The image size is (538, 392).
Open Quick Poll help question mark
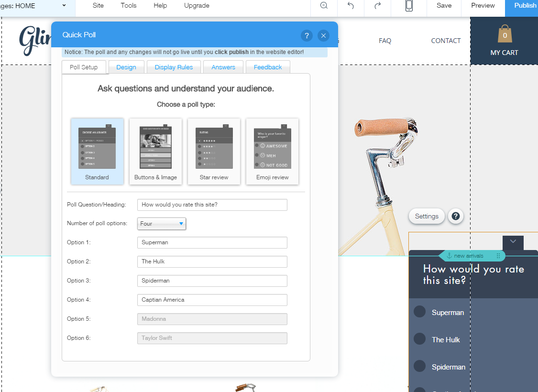[307, 35]
